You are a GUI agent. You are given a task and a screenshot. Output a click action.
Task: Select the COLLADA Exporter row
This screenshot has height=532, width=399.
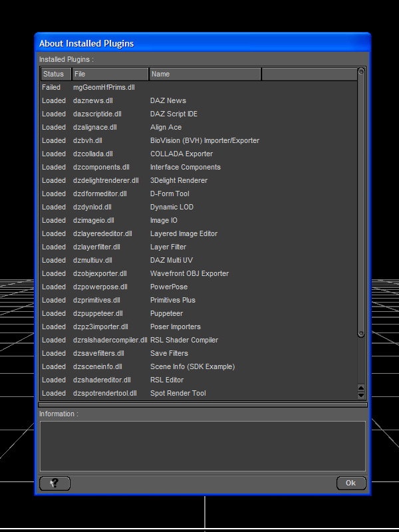pyautogui.click(x=199, y=154)
